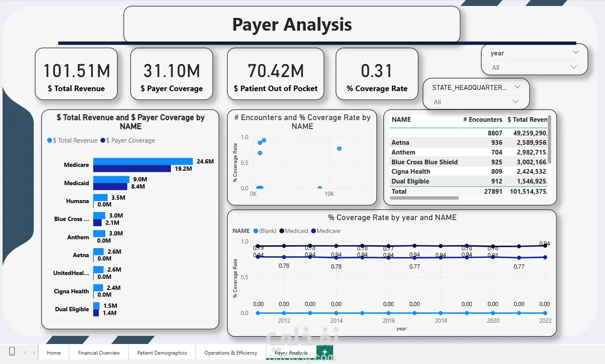Open the STATE_HEADQUARTER All dropdown
Screen dimensions: 605x364
coord(476,102)
